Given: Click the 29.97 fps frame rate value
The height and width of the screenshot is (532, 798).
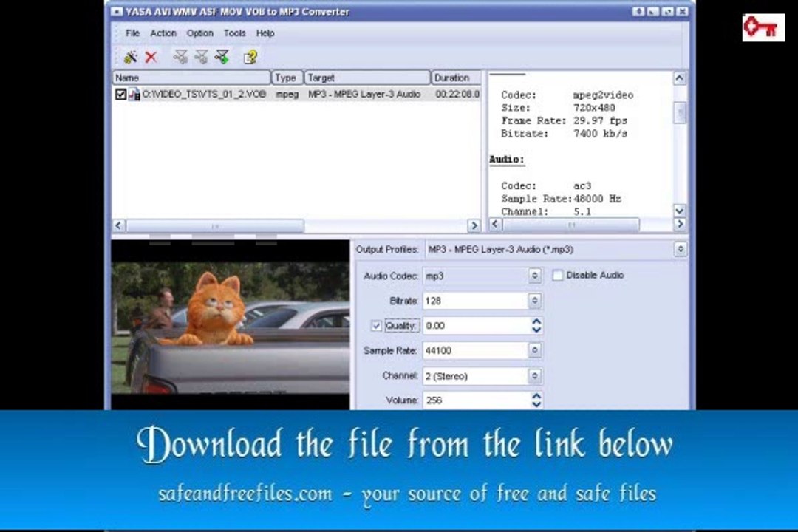Looking at the screenshot, I should pos(601,120).
